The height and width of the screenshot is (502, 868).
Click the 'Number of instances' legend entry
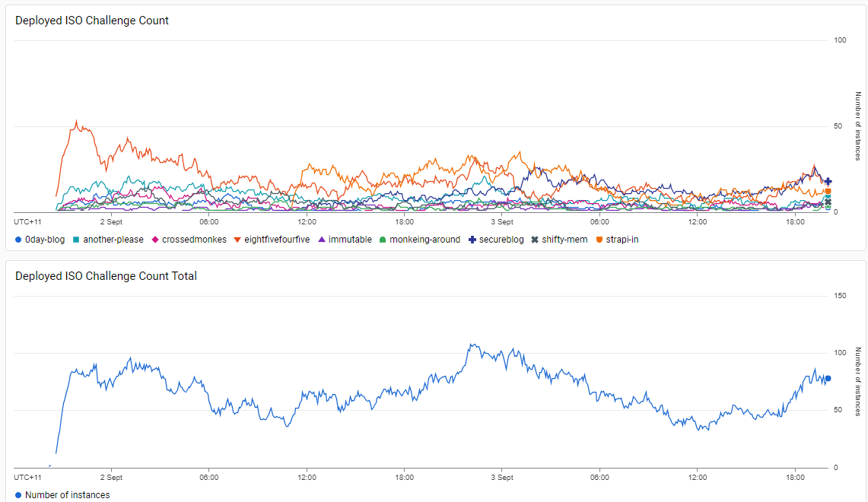pos(67,495)
